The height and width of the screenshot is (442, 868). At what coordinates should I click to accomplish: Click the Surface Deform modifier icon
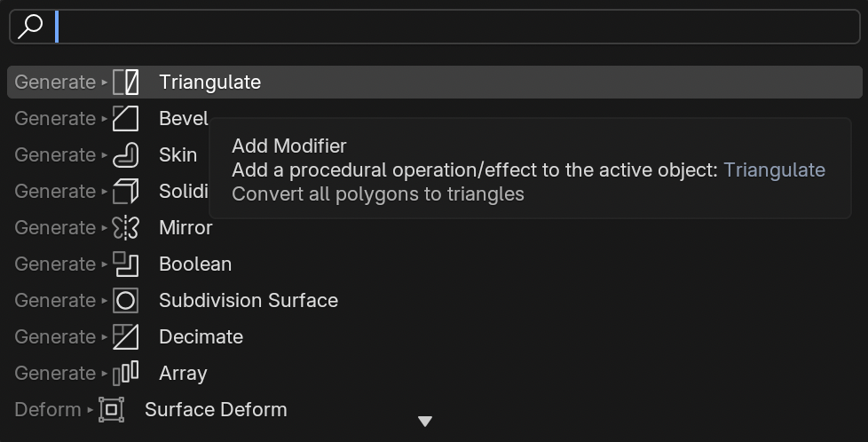(112, 410)
